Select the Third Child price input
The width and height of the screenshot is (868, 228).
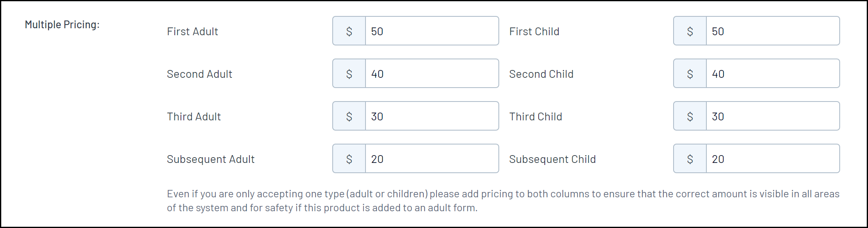[x=772, y=116]
